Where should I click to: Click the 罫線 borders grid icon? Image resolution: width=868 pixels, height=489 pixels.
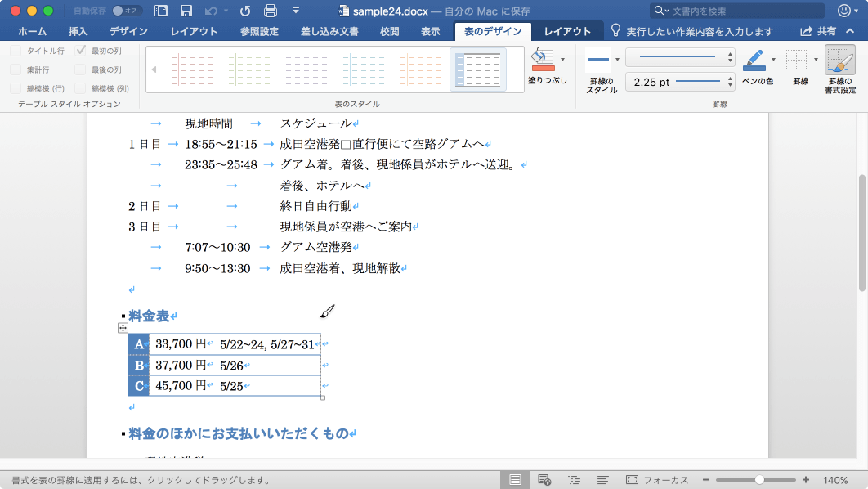[x=797, y=60]
